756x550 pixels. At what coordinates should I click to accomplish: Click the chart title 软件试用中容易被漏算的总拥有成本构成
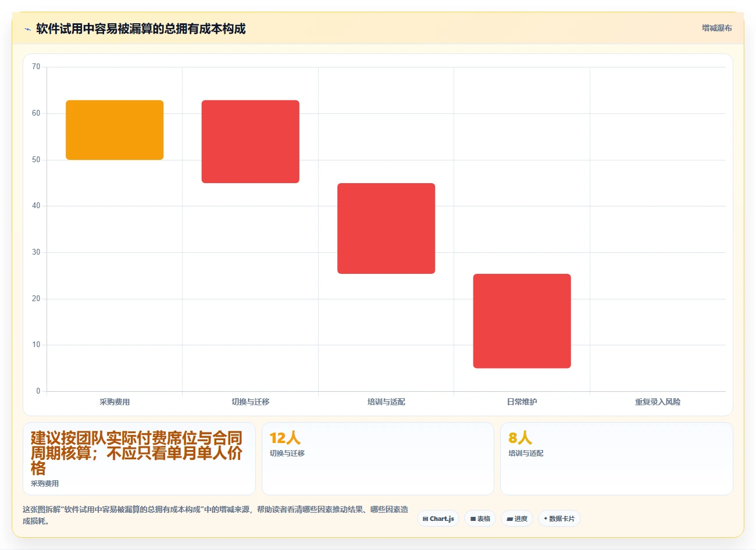click(141, 28)
